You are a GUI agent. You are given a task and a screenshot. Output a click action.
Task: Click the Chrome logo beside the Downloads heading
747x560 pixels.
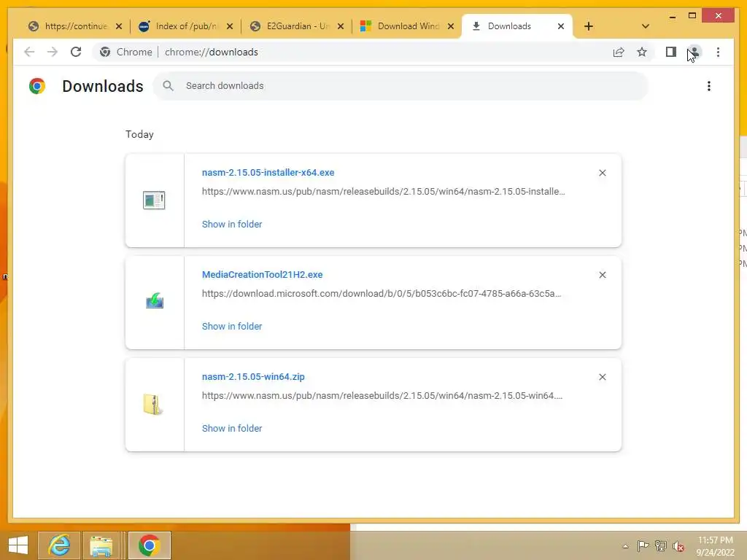pos(37,86)
